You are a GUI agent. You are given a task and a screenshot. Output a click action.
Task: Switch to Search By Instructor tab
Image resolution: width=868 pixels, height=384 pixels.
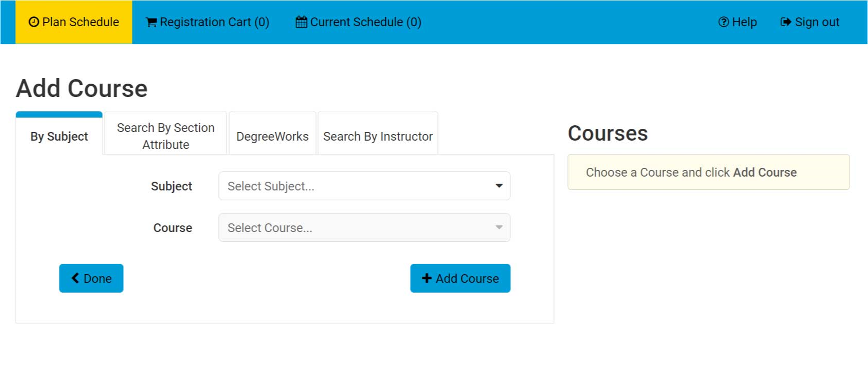378,136
